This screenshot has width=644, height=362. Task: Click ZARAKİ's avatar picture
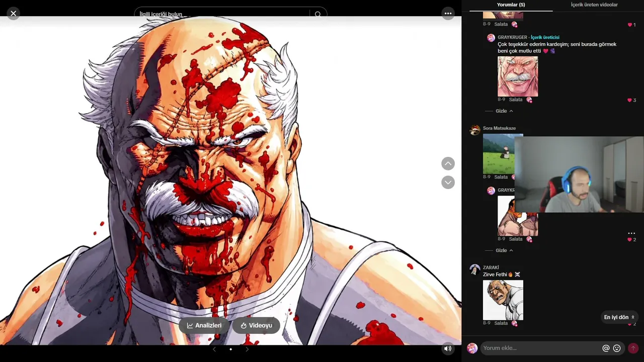coord(474,270)
